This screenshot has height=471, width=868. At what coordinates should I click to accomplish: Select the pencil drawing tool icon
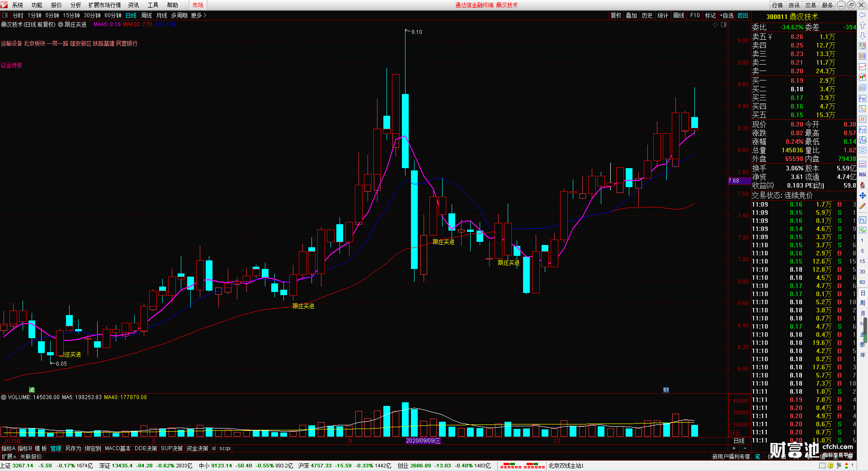(x=862, y=206)
